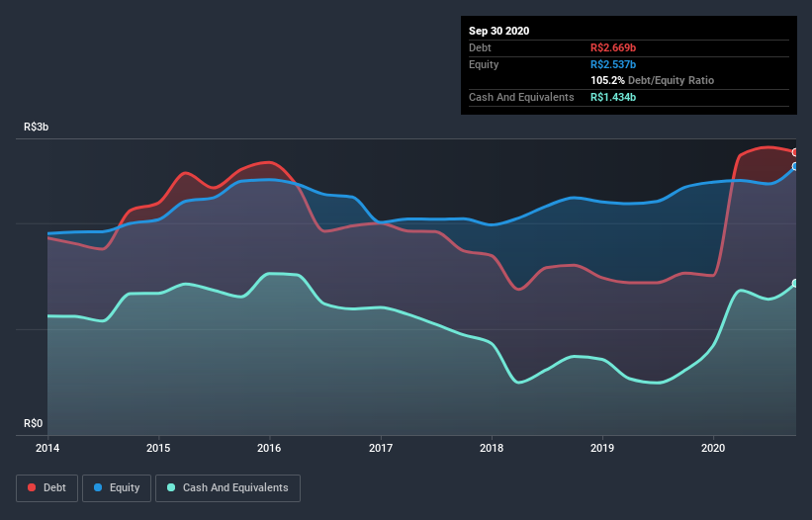The height and width of the screenshot is (520, 812).
Task: Select the 2020 x-axis label
Action: [x=713, y=448]
